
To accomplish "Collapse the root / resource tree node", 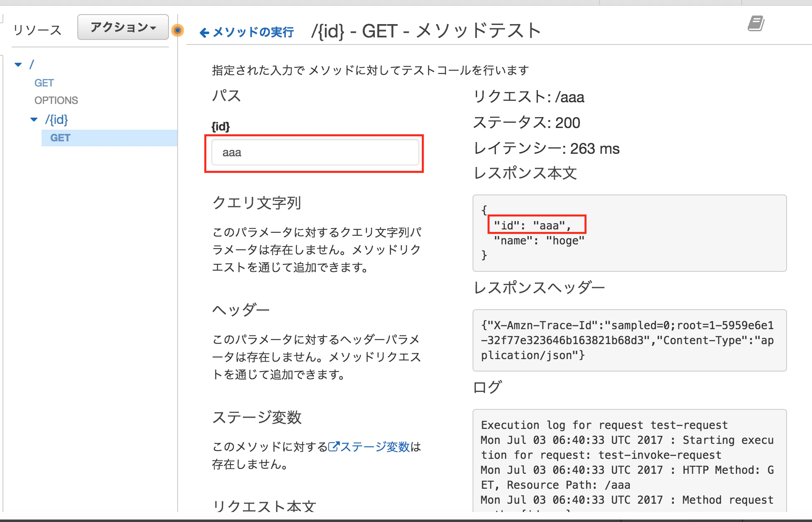I will click(x=18, y=64).
